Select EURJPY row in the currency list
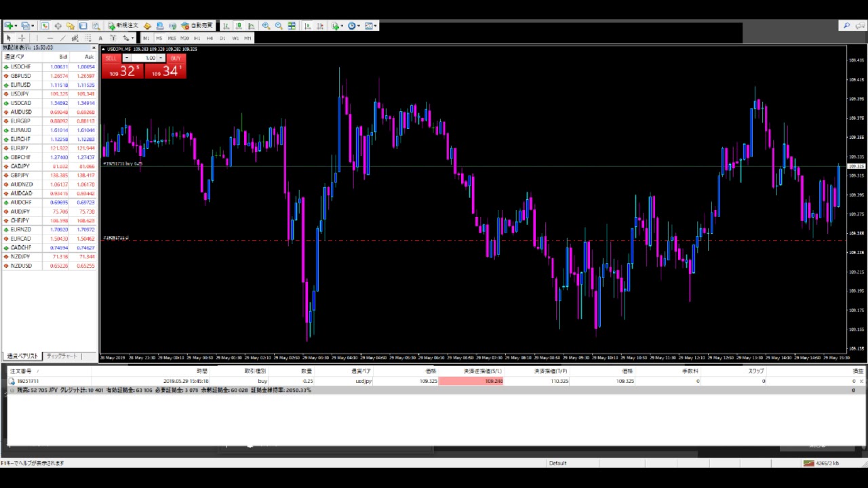This screenshot has height=488, width=868. (x=20, y=148)
